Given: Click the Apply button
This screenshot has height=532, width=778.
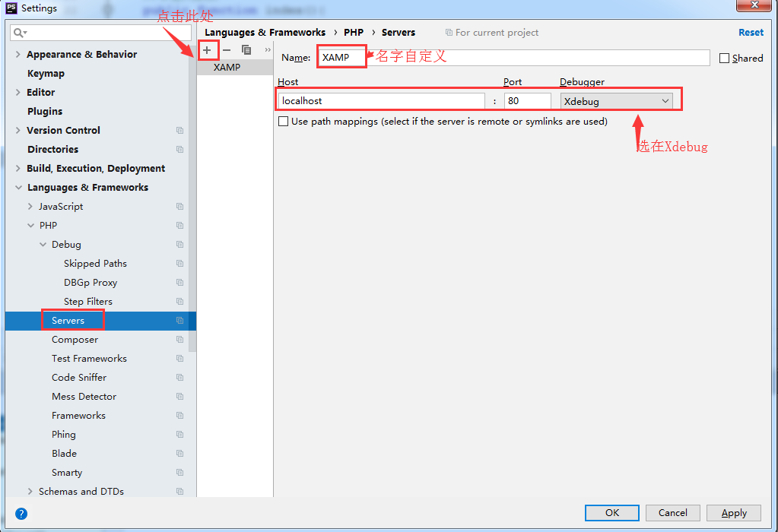Looking at the screenshot, I should tap(734, 513).
